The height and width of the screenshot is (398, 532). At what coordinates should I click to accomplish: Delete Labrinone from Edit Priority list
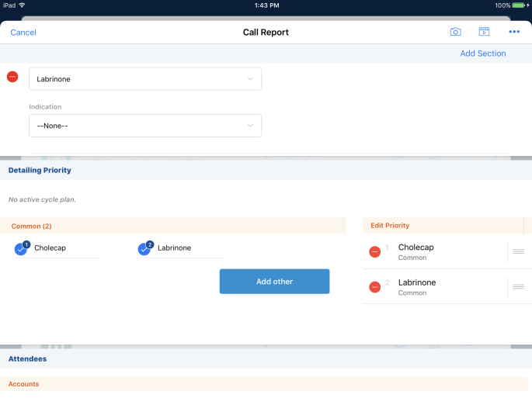pos(374,287)
